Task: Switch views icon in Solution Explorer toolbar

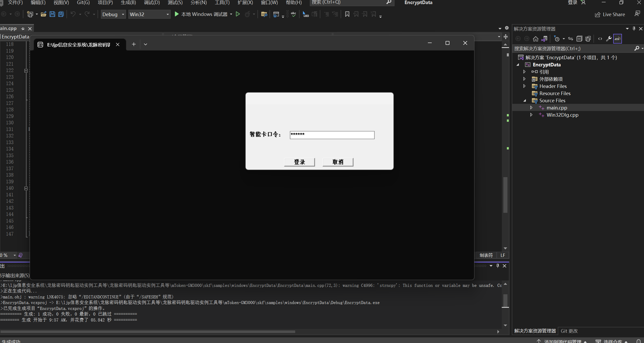Action: 544,39
